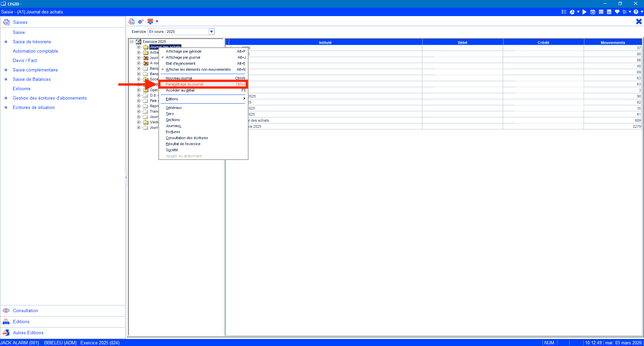
Task: Collapse the Exercice 2025 tree root
Action: (132, 42)
